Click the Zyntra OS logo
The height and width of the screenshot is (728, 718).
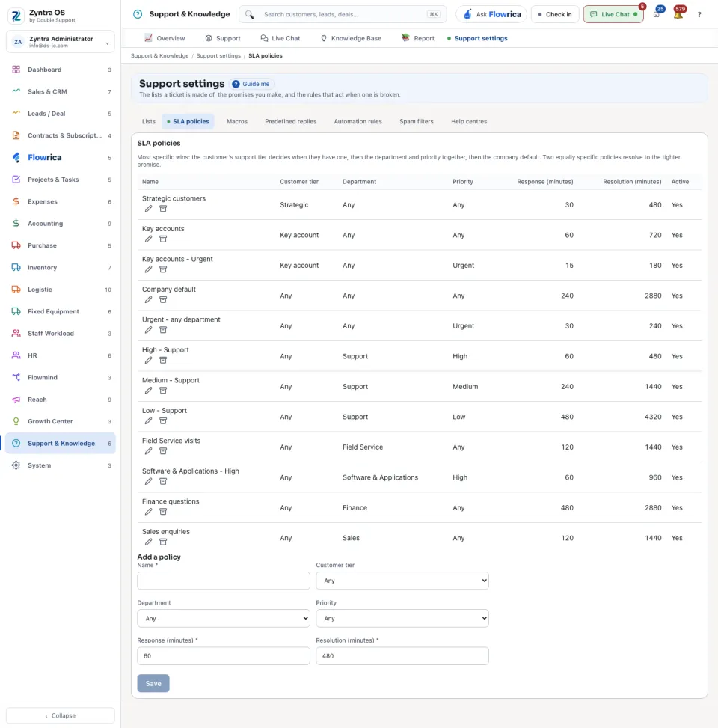16,16
